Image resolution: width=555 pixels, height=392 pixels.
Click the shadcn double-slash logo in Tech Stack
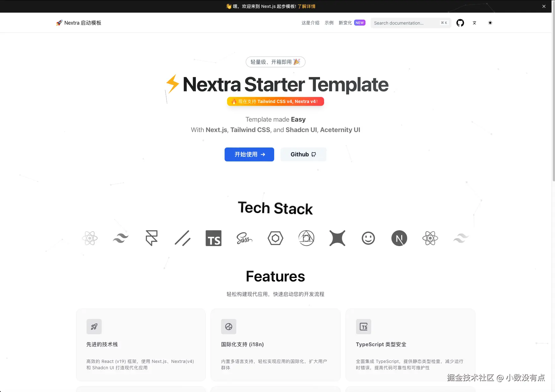click(183, 238)
